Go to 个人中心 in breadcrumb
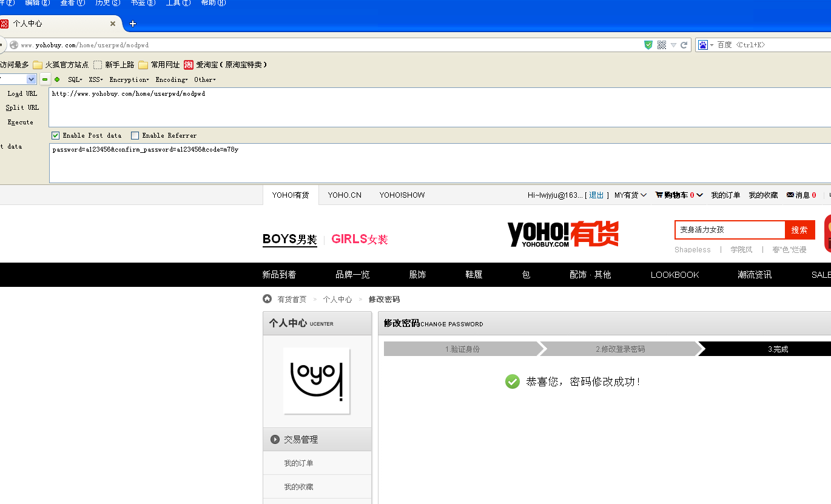 [337, 300]
